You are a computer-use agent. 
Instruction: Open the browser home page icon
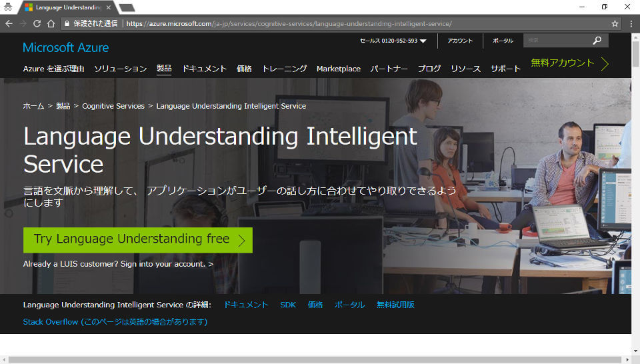(x=51, y=24)
